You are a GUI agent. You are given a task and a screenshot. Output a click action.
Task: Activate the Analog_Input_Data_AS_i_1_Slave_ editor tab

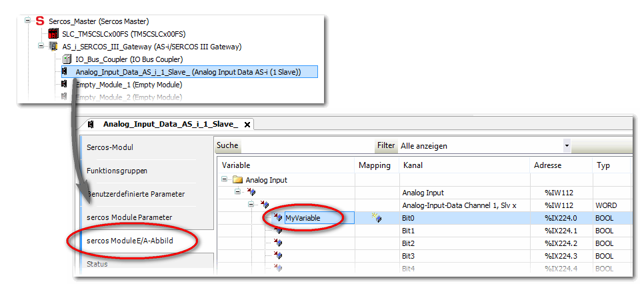171,124
